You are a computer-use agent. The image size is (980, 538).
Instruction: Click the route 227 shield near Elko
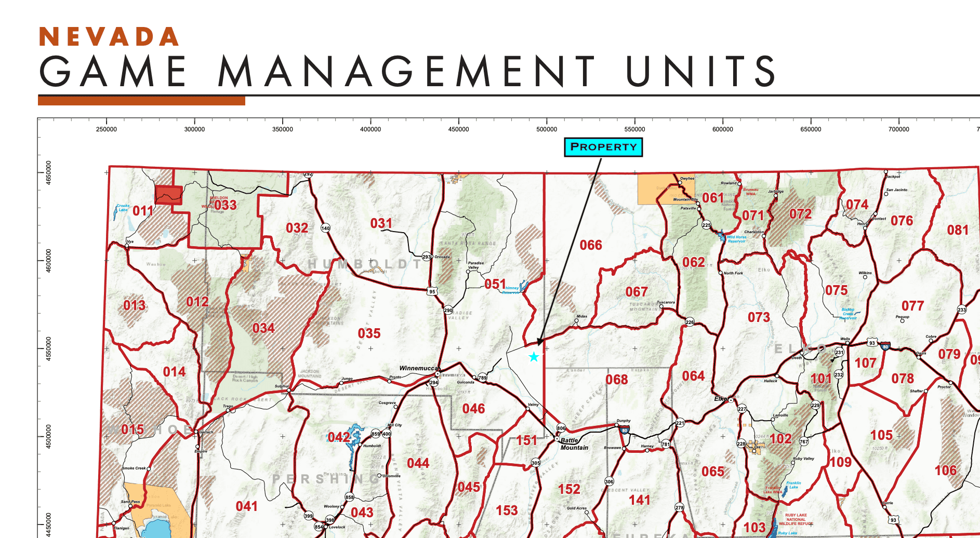click(x=742, y=409)
